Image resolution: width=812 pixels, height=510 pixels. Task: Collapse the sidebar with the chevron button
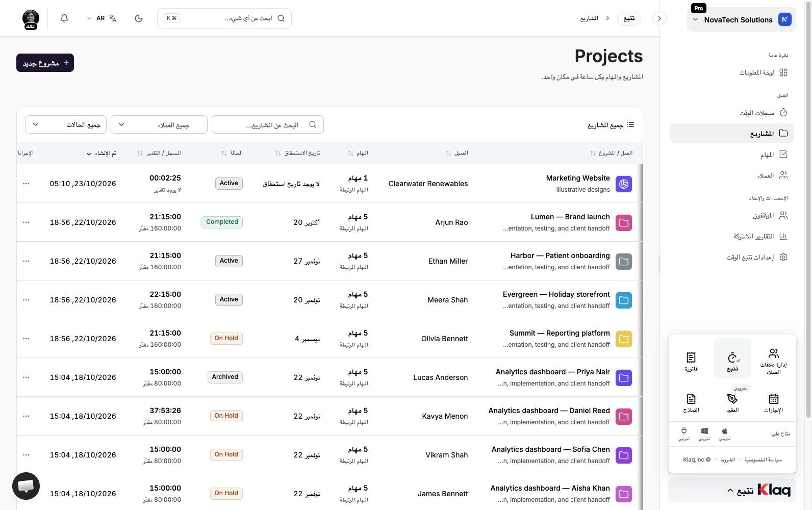pyautogui.click(x=659, y=18)
